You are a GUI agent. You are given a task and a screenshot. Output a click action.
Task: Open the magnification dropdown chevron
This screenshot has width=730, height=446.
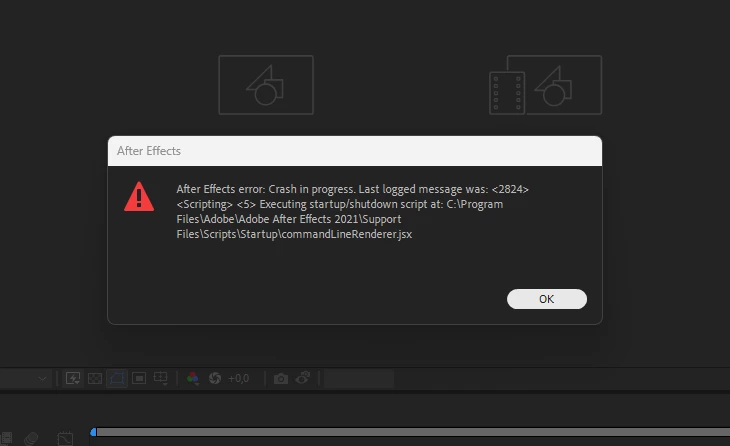[42, 378]
